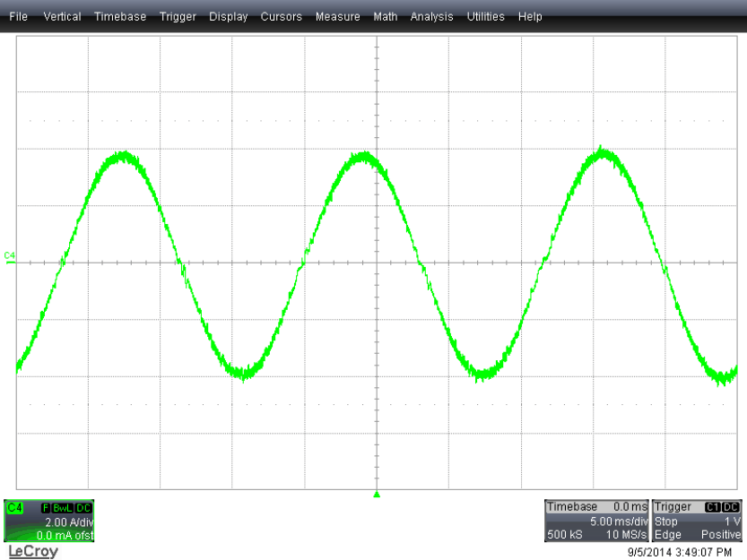
Task: Click the DC coupling badge in the Trigger box
Action: coord(731,507)
